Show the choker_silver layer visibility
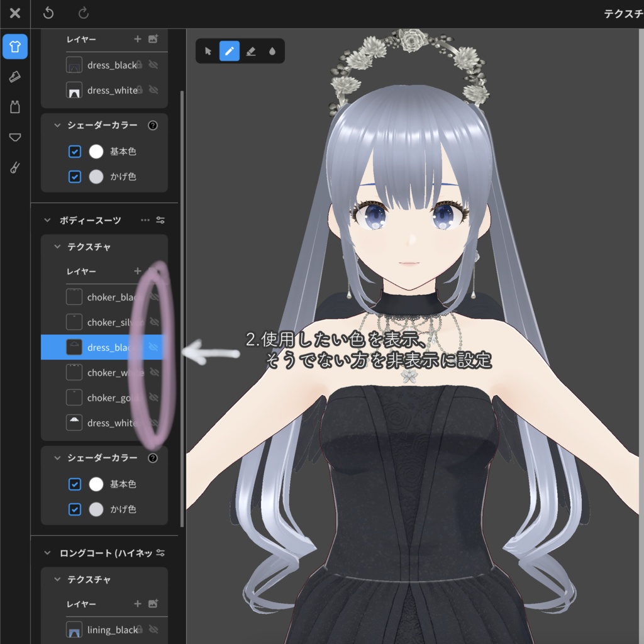 pos(155,322)
